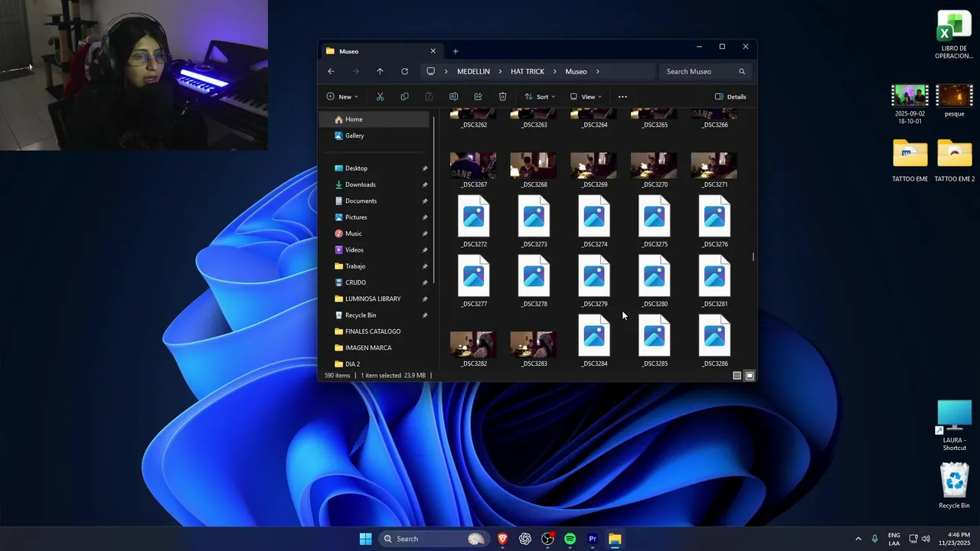The image size is (980, 551).
Task: Click the Share icon in toolbar
Action: 478,96
